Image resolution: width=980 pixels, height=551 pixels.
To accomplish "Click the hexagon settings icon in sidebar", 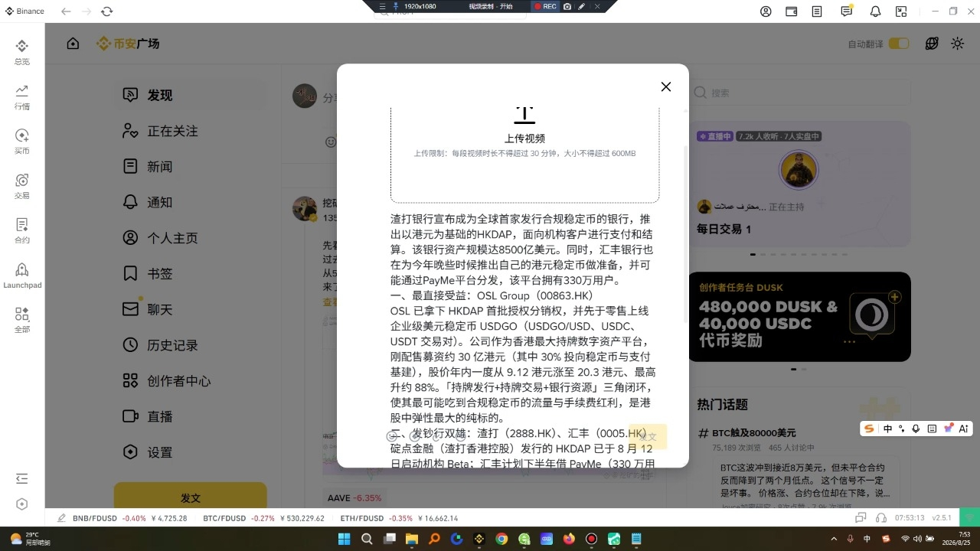I will click(21, 504).
